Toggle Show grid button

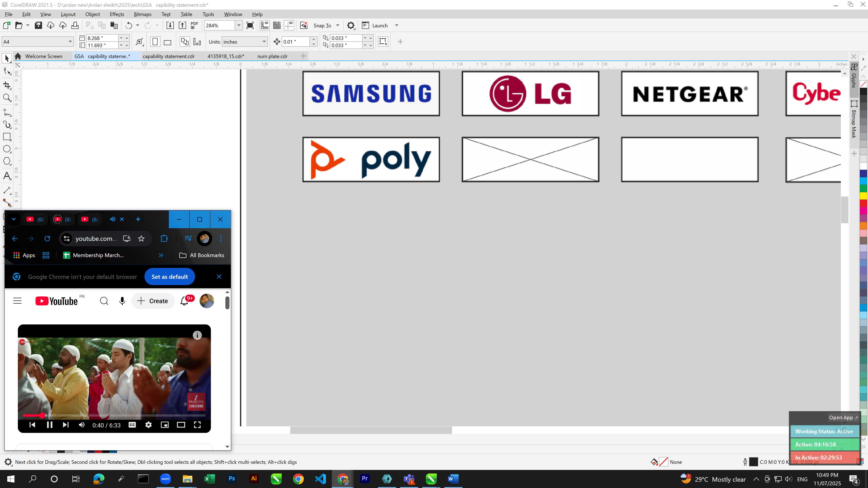coord(277,25)
